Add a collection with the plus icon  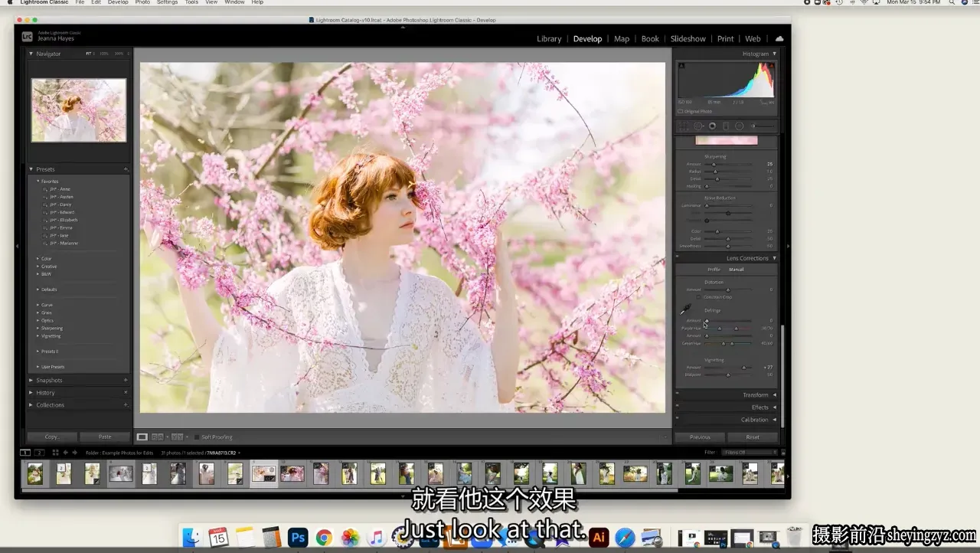click(x=126, y=404)
